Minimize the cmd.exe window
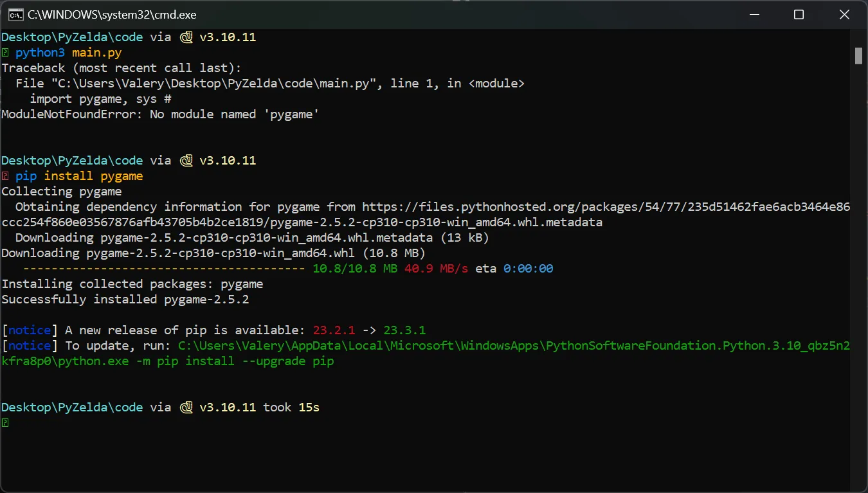 755,14
